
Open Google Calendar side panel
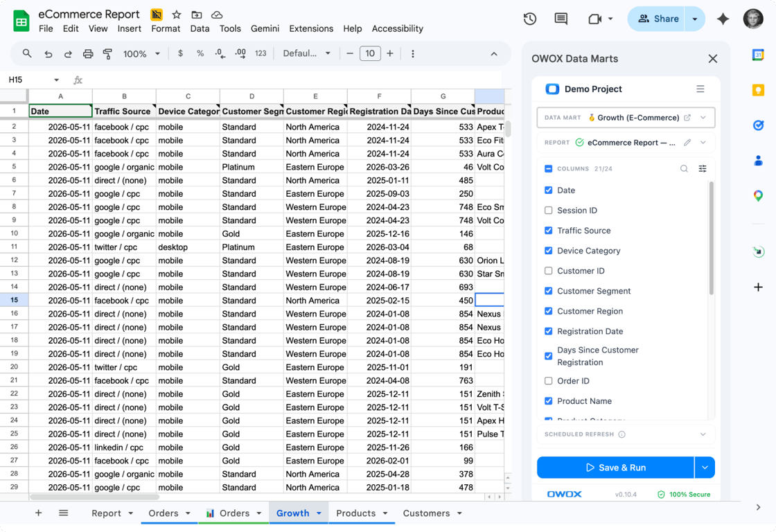(x=758, y=55)
